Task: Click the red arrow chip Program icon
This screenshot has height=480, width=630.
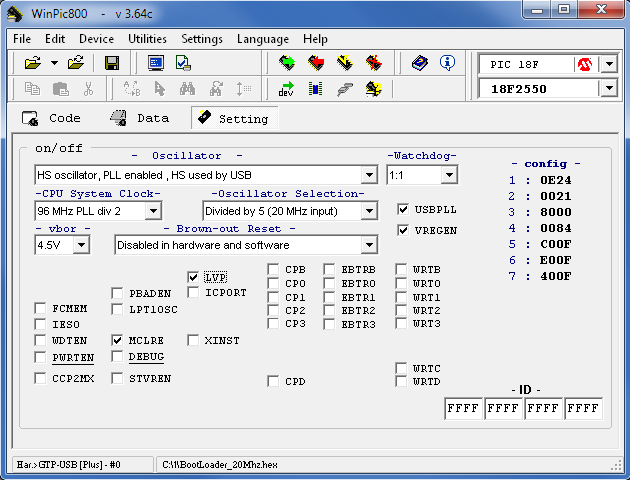Action: [x=316, y=63]
